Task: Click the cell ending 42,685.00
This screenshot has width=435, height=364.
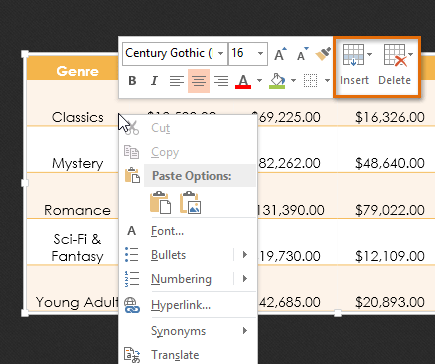Action: pyautogui.click(x=289, y=302)
